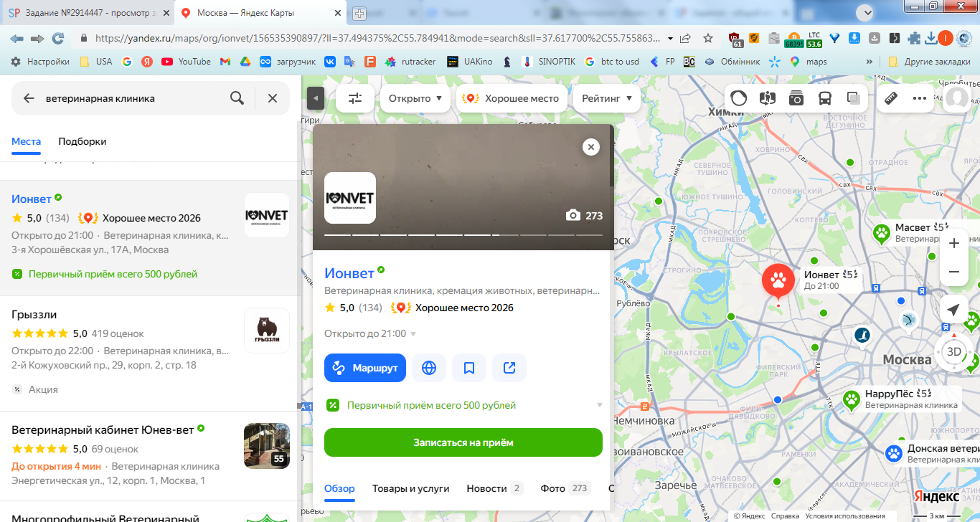The width and height of the screenshot is (980, 522).
Task: Save Ионвет with the bookmark icon
Action: (x=469, y=368)
